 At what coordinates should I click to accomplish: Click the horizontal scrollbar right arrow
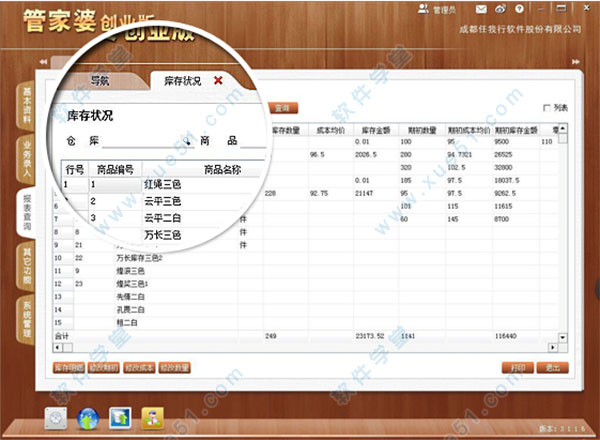coord(553,347)
